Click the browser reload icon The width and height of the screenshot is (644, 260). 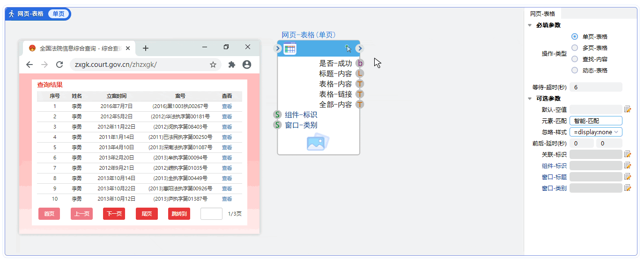(59, 65)
